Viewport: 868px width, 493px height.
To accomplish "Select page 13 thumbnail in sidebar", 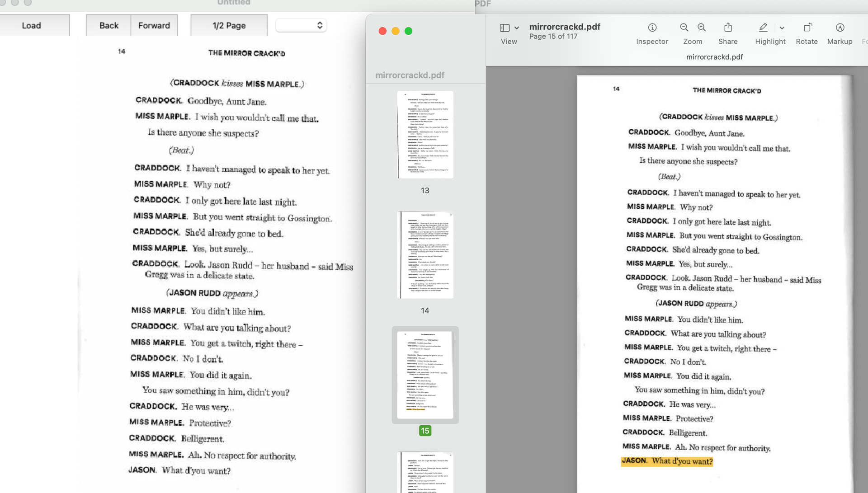I will pos(425,135).
